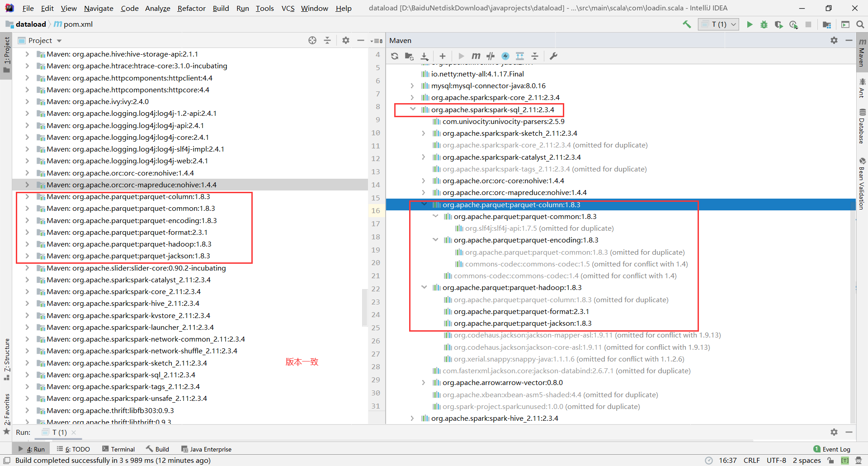The height and width of the screenshot is (466, 868).
Task: Open the Tools menu
Action: click(264, 8)
